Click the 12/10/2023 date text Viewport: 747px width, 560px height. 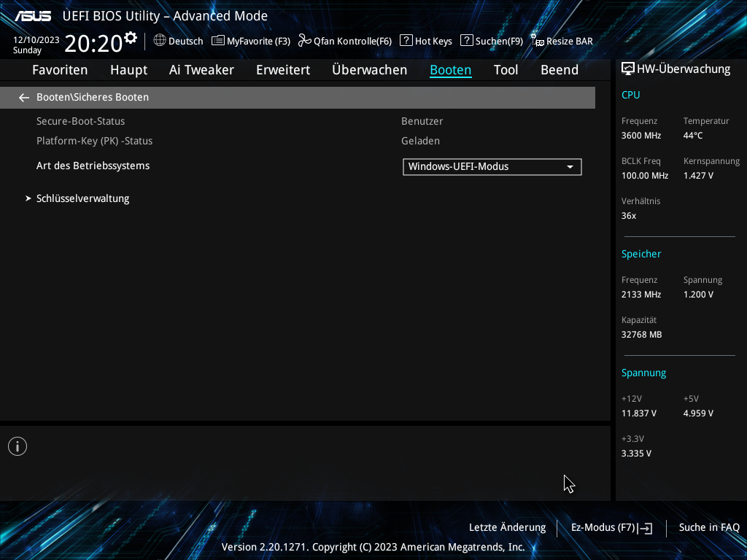tap(36, 40)
